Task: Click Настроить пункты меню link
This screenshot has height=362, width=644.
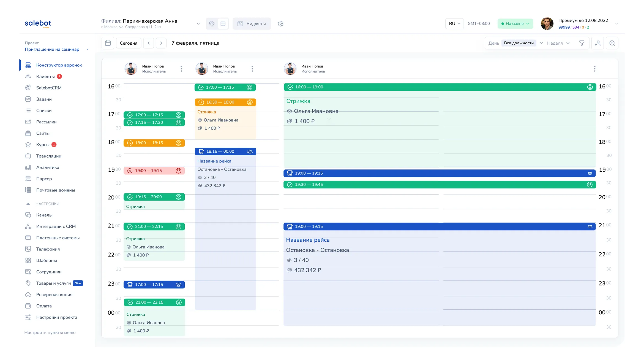Action: point(50,332)
